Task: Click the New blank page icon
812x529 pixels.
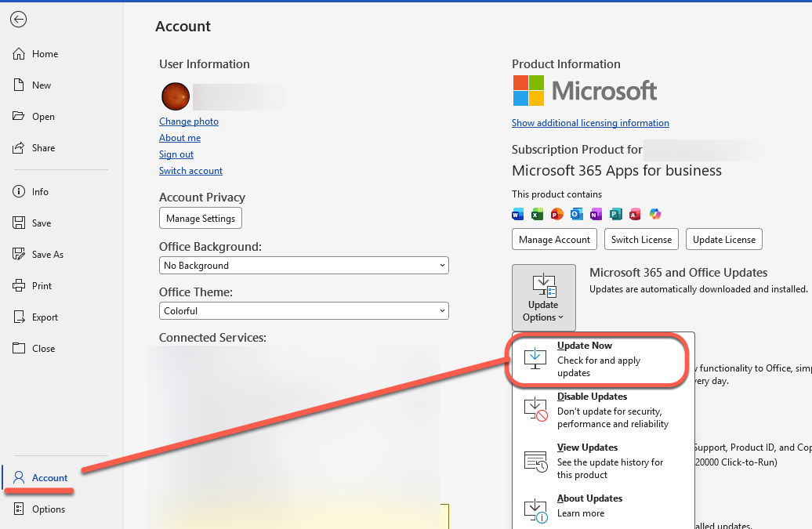Action: pos(19,85)
